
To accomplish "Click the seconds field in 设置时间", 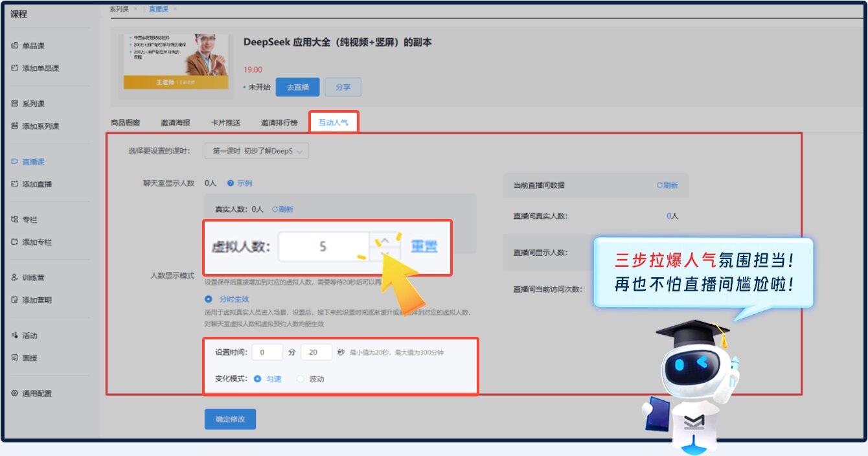I will (316, 352).
